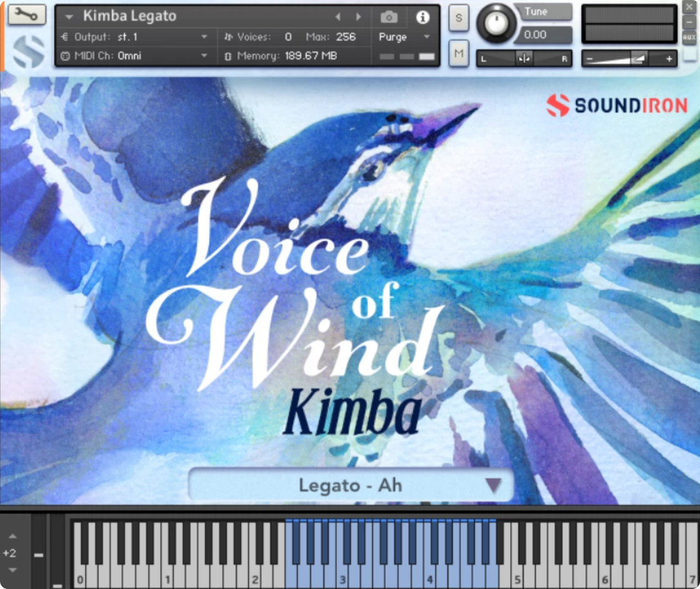The height and width of the screenshot is (589, 700).
Task: Shift keyboard octave up with arrow
Action: (13, 536)
